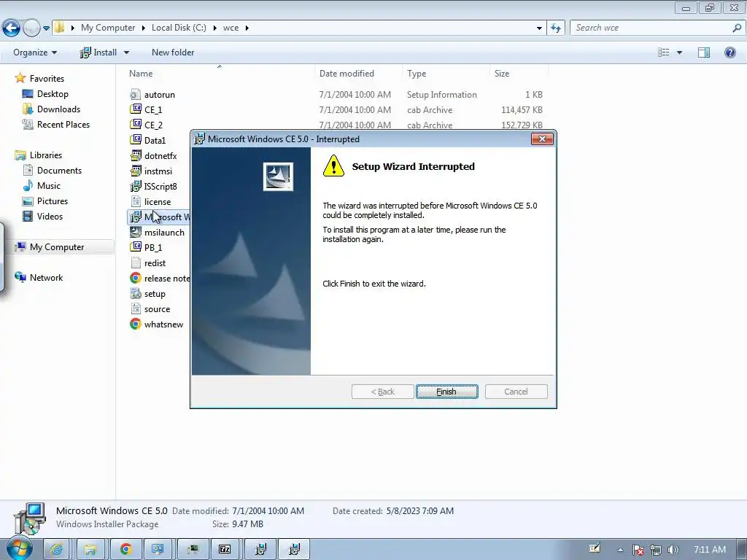Click the search magnifier icon
Screen dimensions: 747x560
pyautogui.click(x=737, y=28)
